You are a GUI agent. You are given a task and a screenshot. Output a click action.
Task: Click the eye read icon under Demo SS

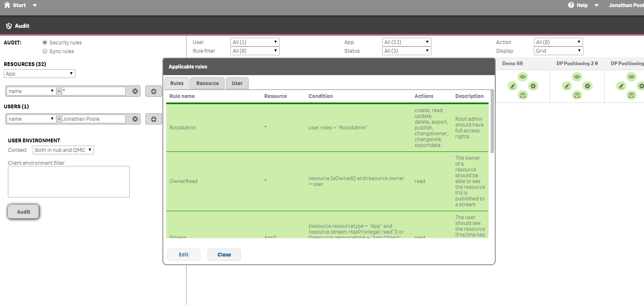[523, 77]
